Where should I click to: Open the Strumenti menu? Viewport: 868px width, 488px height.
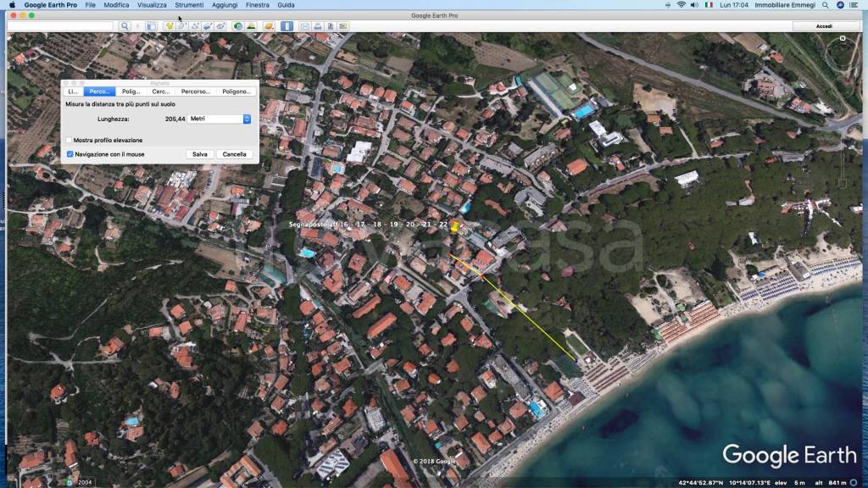(x=190, y=5)
